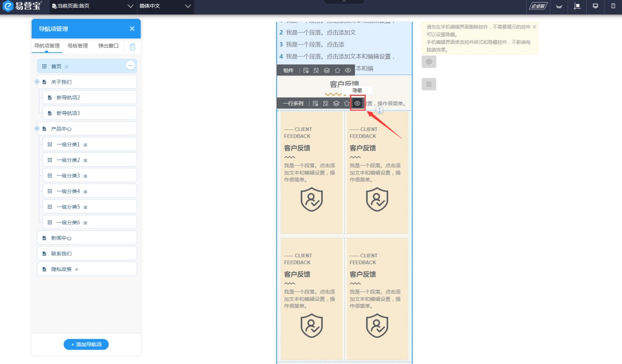Click the list icon beside 一级分类4

[x=86, y=192]
